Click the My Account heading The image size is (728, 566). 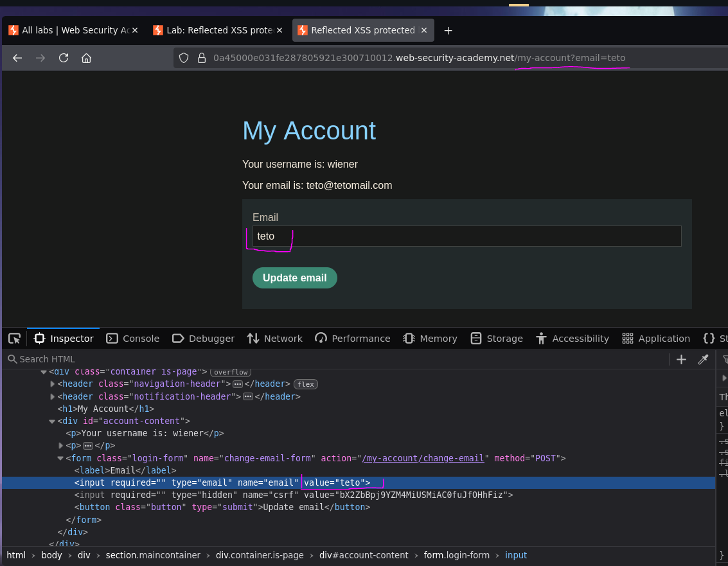click(309, 130)
